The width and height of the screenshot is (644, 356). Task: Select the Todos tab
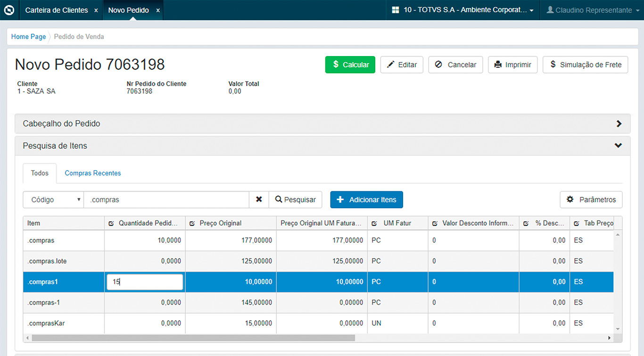[40, 173]
